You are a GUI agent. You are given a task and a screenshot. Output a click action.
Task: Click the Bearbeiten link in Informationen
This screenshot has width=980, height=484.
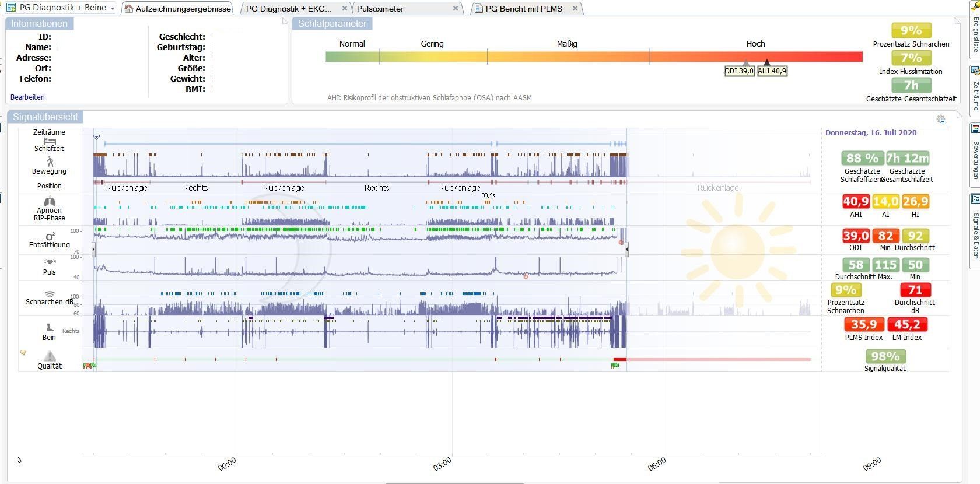point(27,97)
